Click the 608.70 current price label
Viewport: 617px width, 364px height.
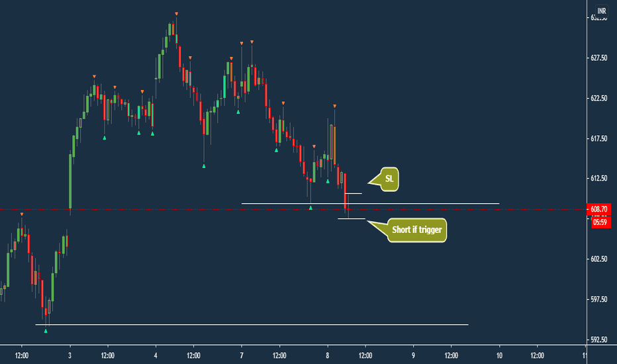598,209
